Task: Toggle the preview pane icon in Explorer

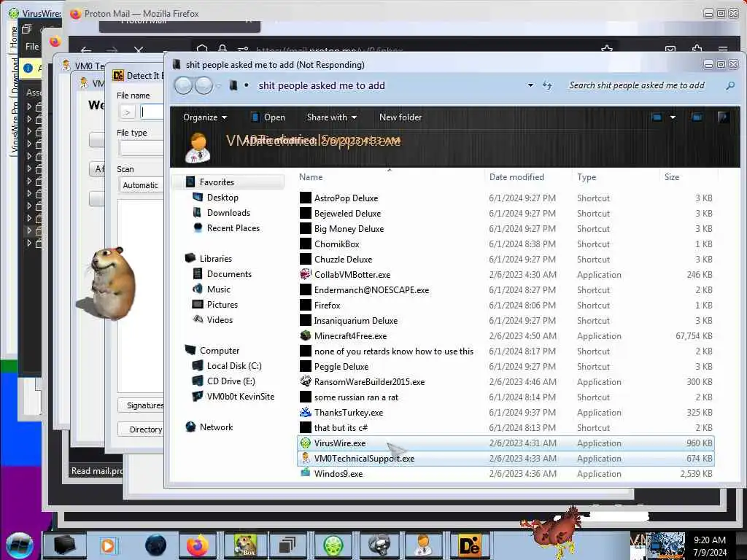Action: 697,117
